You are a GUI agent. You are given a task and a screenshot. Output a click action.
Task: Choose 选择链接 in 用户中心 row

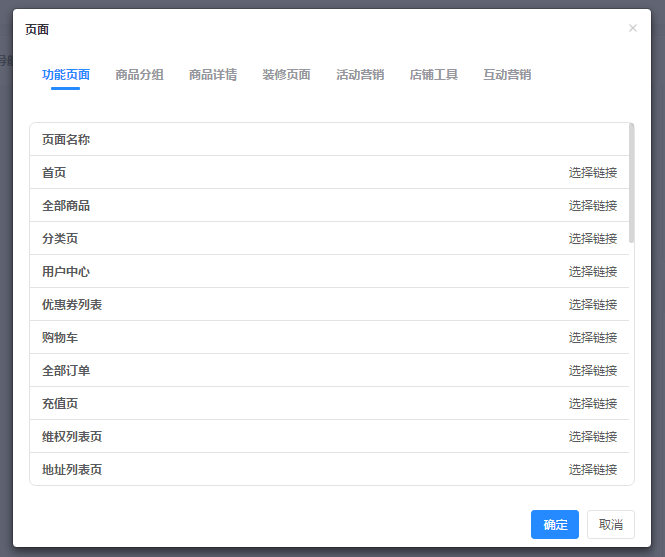pyautogui.click(x=592, y=272)
